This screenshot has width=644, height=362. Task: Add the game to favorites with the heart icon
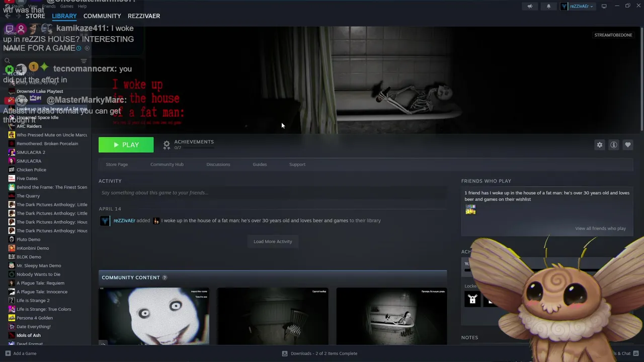click(627, 145)
